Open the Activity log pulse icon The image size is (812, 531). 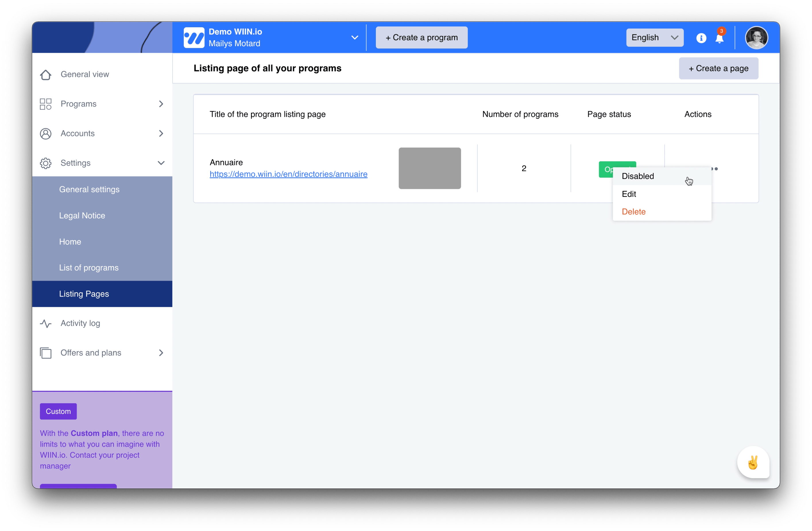45,323
